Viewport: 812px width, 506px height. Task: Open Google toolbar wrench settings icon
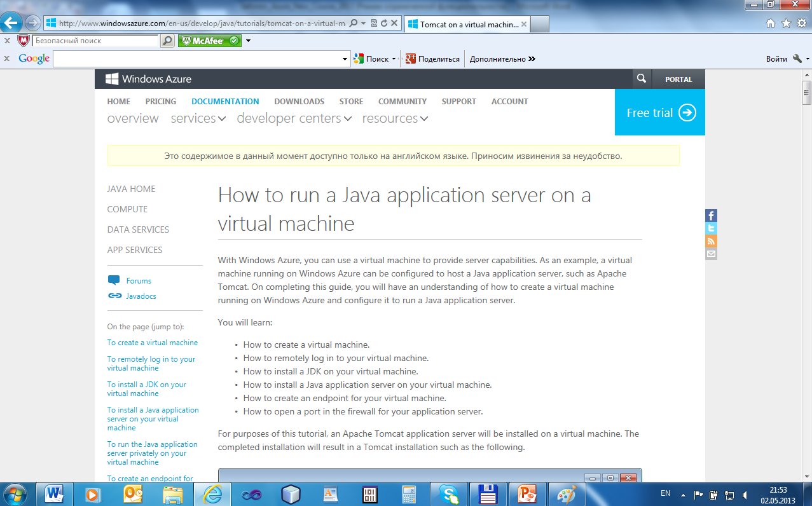tap(798, 58)
